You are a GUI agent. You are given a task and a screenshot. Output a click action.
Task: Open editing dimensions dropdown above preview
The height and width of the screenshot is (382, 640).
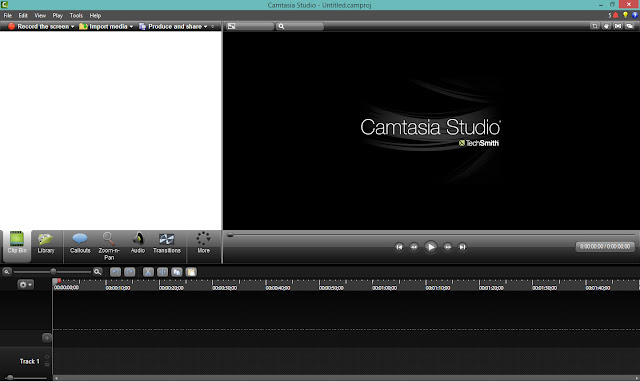(x=250, y=26)
